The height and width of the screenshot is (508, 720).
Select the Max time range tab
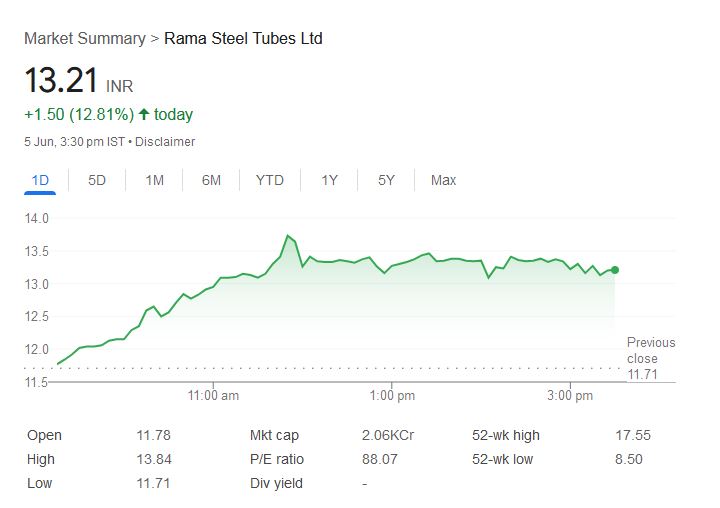pos(443,180)
